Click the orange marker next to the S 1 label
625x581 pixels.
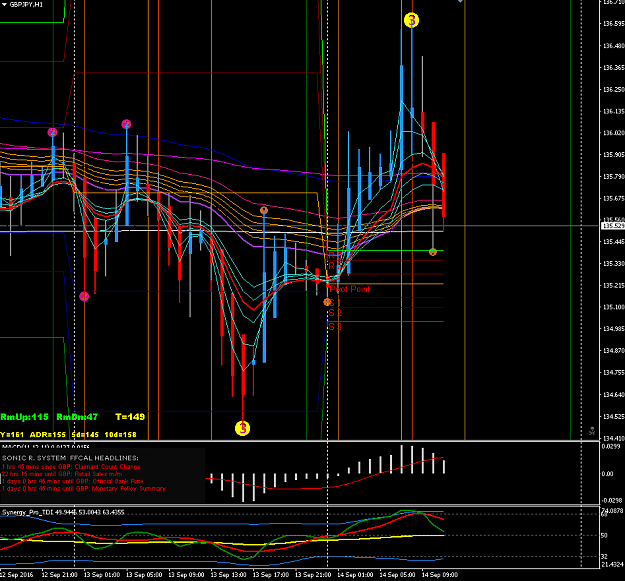[327, 302]
